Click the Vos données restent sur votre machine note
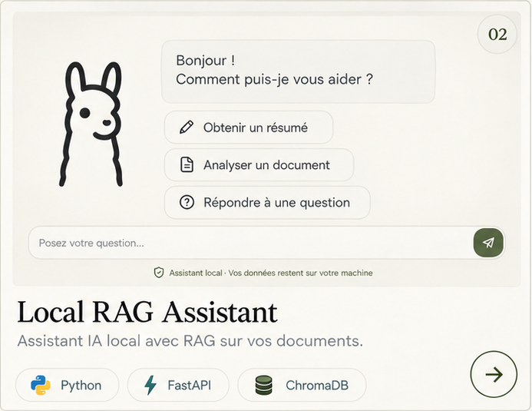532x411 pixels. tap(300, 273)
